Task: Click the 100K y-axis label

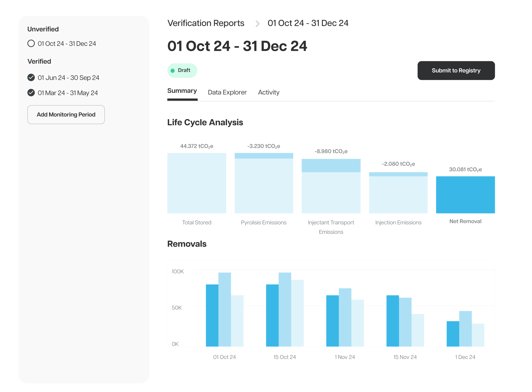Action: click(178, 271)
